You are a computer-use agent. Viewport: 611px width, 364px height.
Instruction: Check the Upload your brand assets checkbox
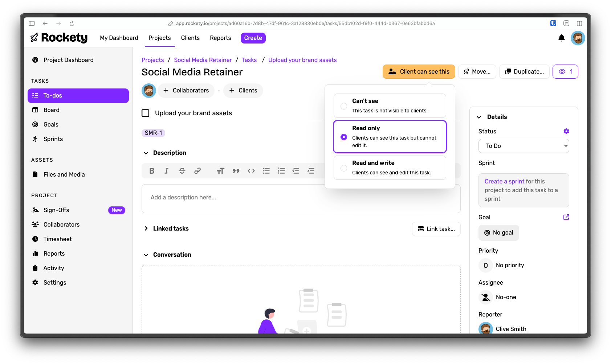(145, 113)
